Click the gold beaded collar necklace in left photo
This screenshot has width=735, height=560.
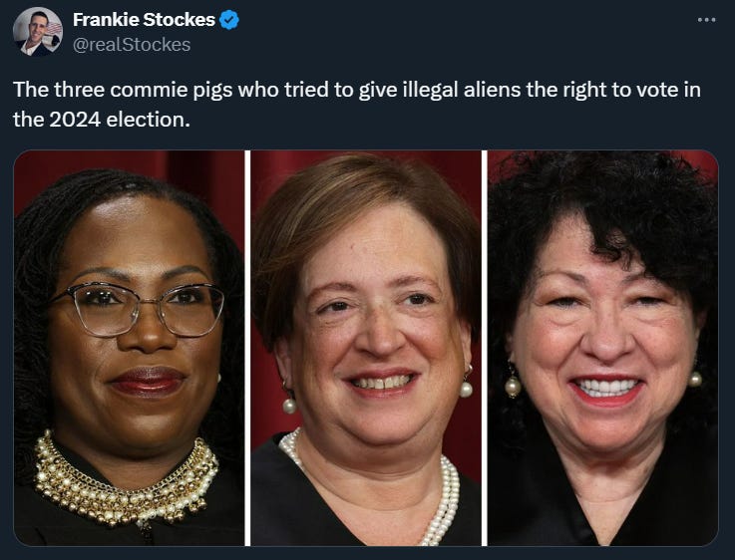point(126,484)
